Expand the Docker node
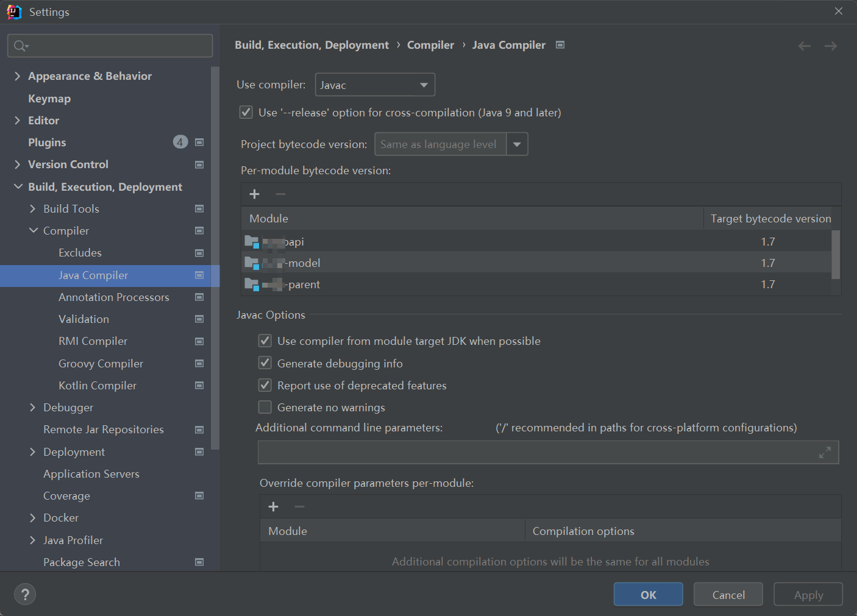The height and width of the screenshot is (616, 857). [x=33, y=518]
